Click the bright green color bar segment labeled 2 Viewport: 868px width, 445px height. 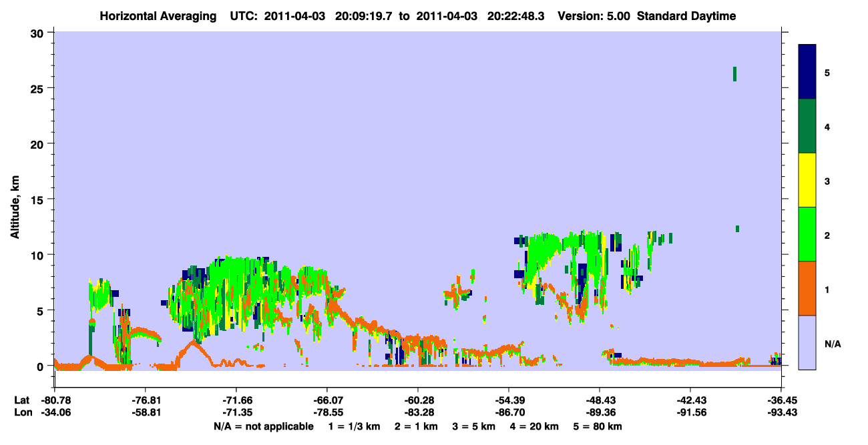click(807, 234)
